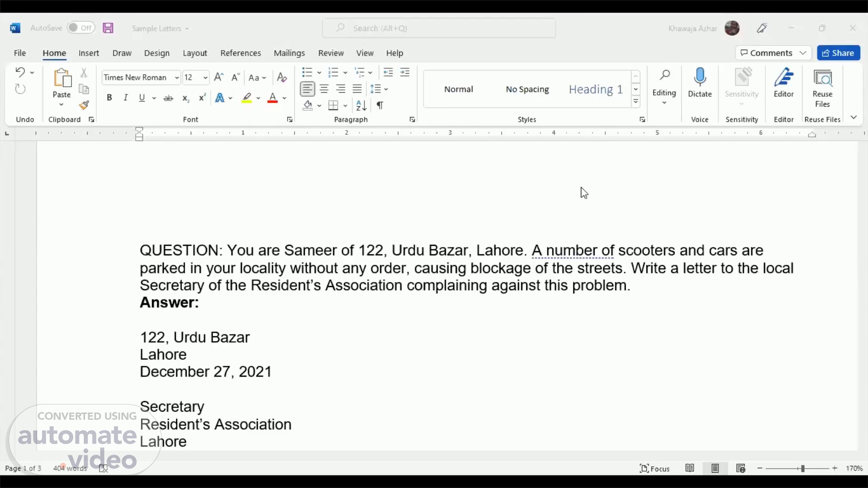Click the Redo icon
This screenshot has height=488, width=868.
(x=20, y=89)
